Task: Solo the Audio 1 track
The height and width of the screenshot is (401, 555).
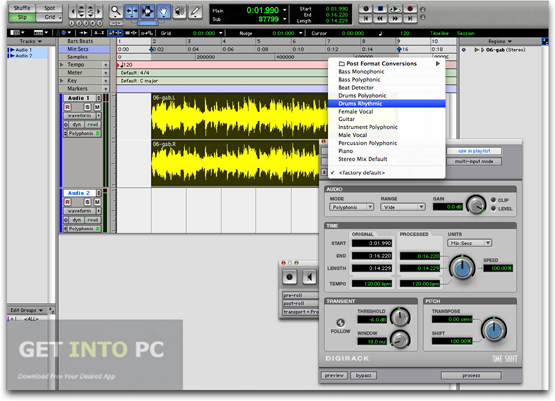Action: click(87, 107)
